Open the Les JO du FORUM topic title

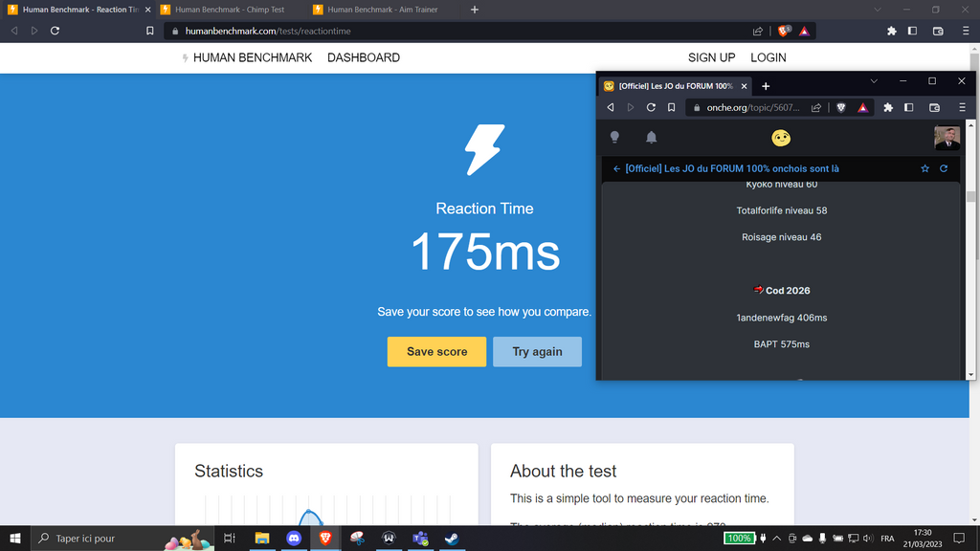click(732, 168)
